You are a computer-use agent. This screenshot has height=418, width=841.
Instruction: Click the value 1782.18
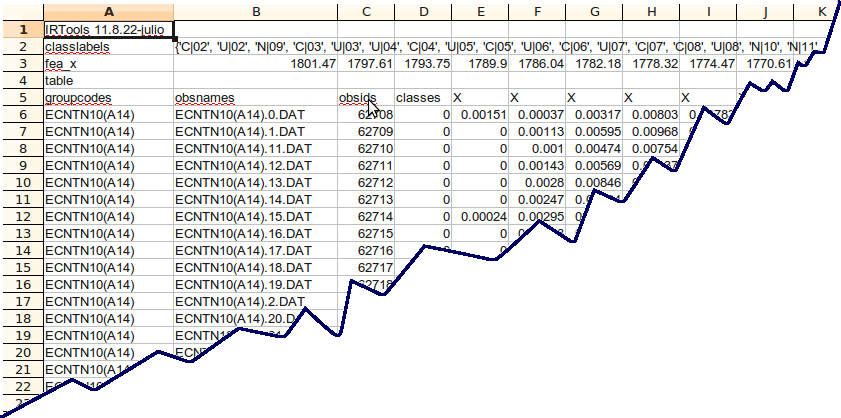(x=594, y=64)
